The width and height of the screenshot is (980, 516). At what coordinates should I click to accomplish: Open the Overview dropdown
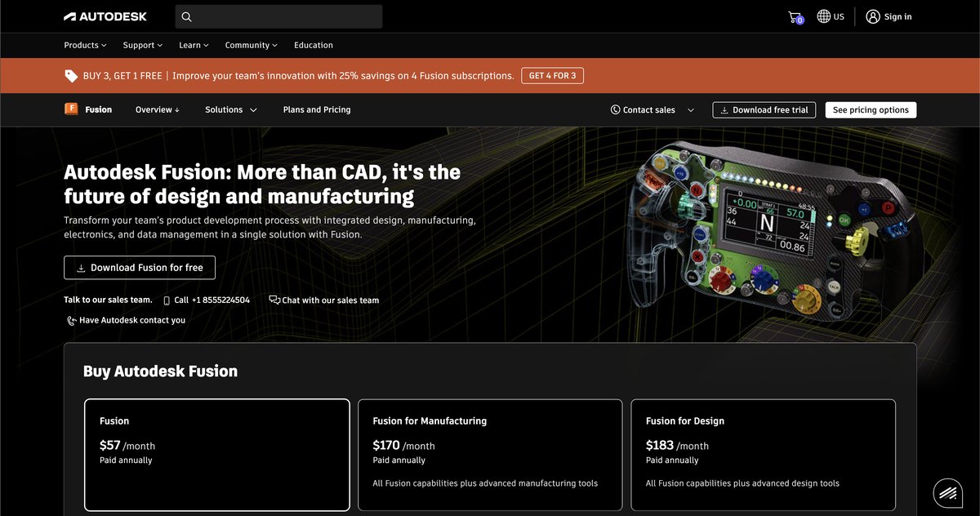point(158,109)
